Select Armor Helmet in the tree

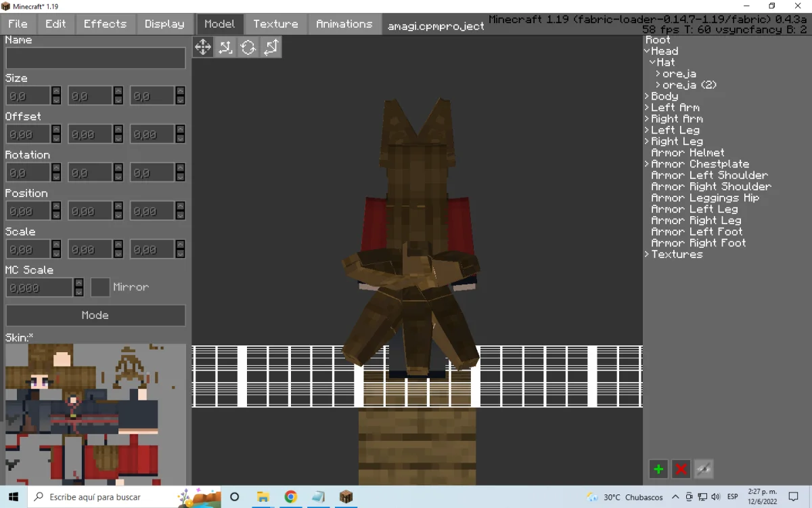[x=687, y=152]
